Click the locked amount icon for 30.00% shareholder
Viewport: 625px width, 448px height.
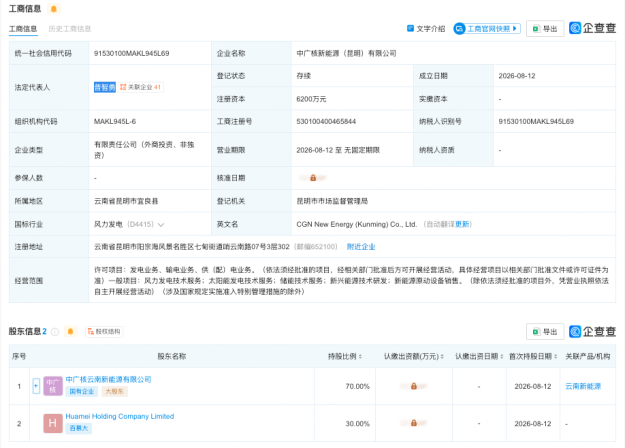click(414, 423)
